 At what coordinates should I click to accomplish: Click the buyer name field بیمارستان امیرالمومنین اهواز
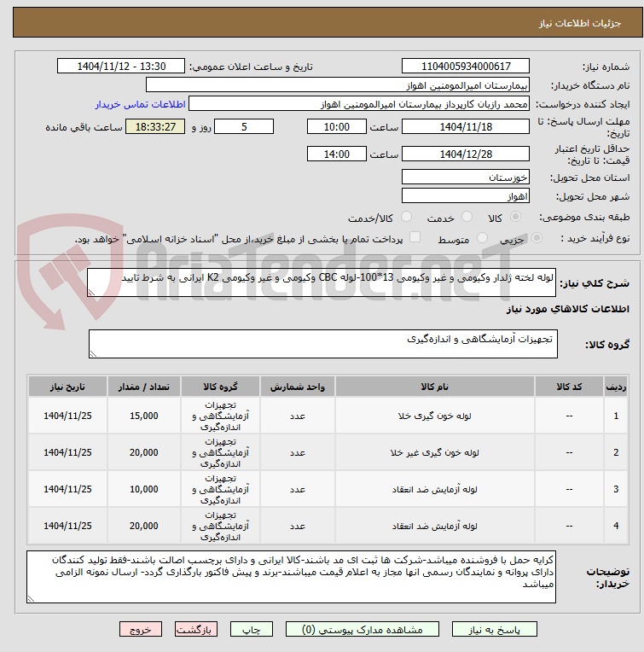(x=338, y=84)
